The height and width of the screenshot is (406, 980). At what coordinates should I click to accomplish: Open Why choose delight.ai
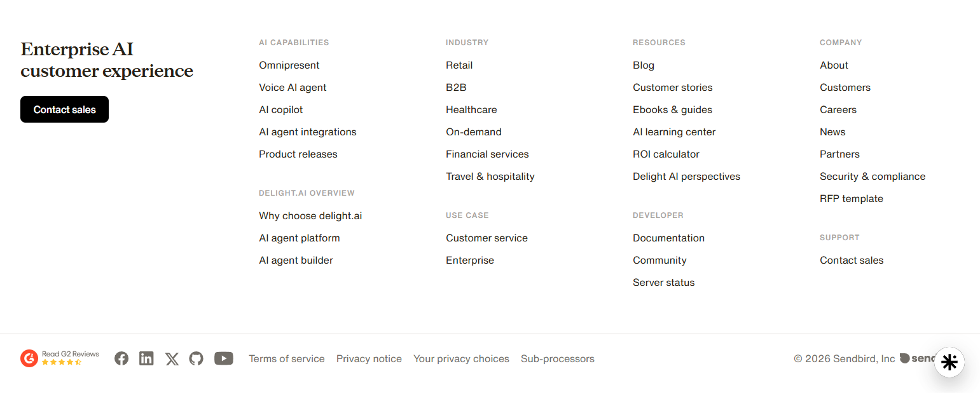pos(310,215)
